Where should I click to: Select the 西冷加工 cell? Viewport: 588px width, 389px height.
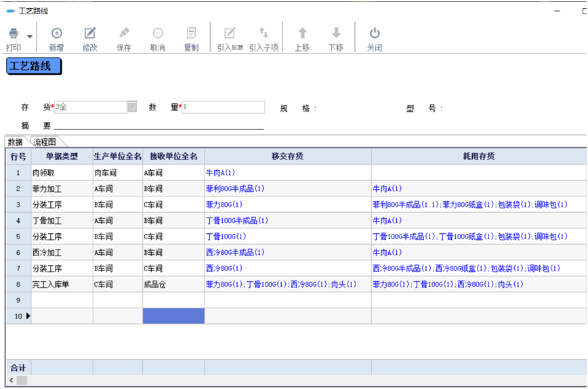(x=62, y=253)
